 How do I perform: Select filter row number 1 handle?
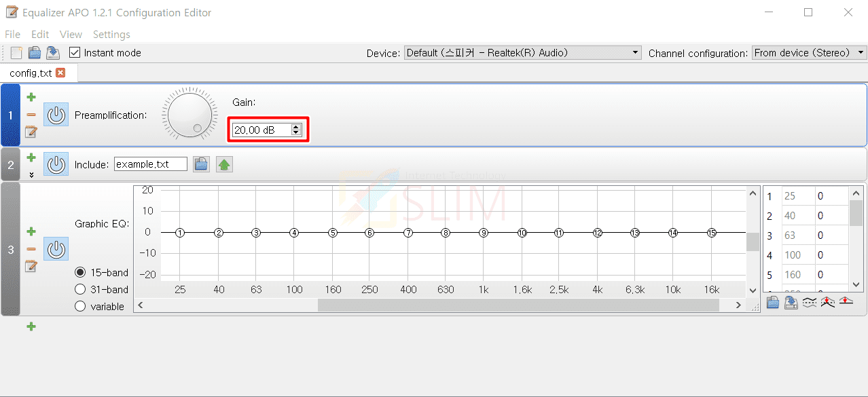click(x=10, y=115)
